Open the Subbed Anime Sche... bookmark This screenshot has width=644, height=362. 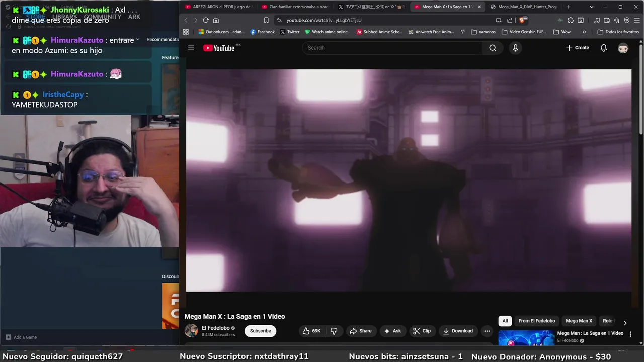tap(379, 32)
